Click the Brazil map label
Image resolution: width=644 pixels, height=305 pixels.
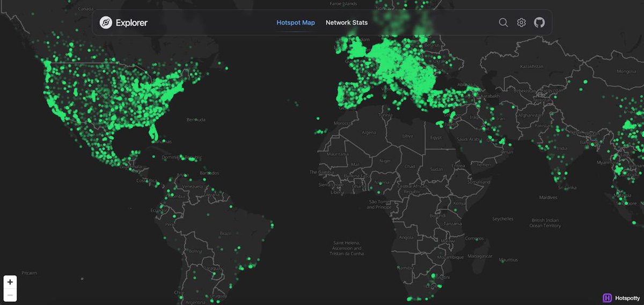(x=226, y=234)
